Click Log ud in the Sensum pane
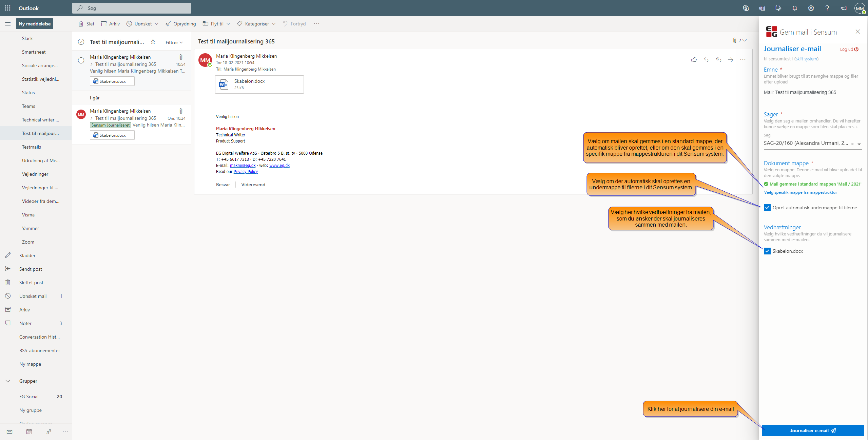The height and width of the screenshot is (440, 868). pyautogui.click(x=849, y=50)
